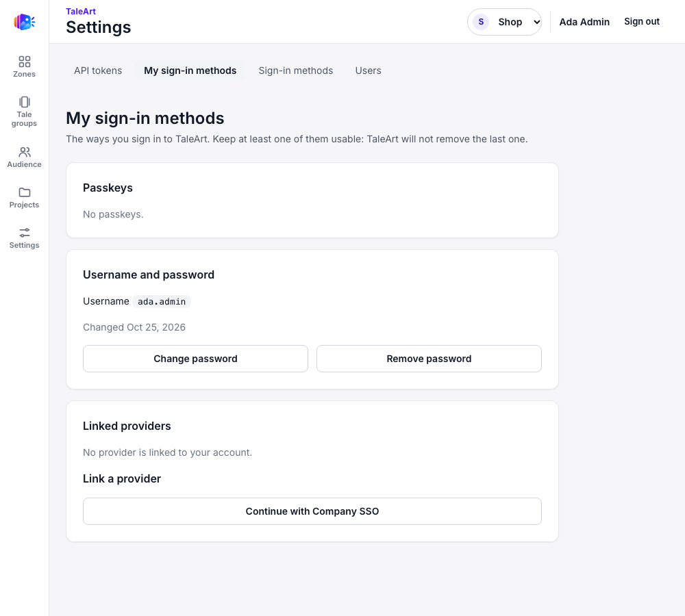
Task: Click the 'No passkeys.' text
Action: pos(113,214)
